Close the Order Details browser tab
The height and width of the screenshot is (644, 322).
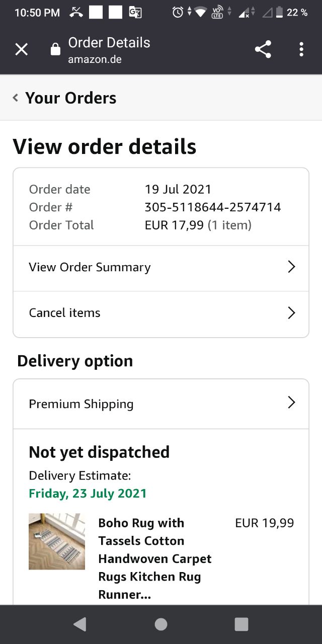21,49
